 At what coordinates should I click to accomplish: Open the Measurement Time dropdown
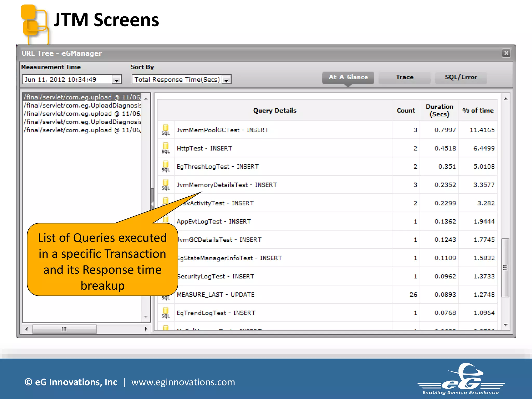(x=117, y=80)
